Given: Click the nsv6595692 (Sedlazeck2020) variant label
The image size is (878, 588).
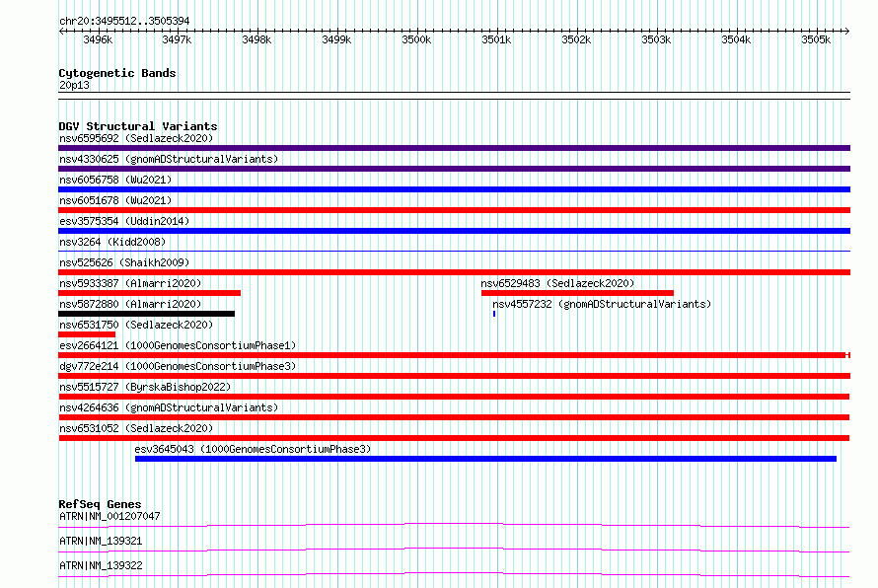Looking at the screenshot, I should point(136,138).
